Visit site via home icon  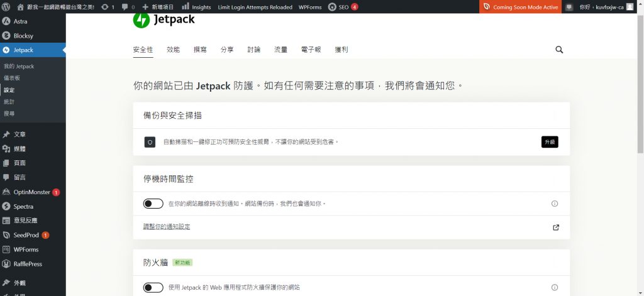tap(21, 7)
